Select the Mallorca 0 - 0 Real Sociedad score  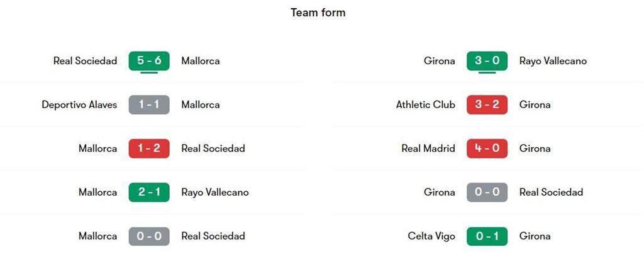[149, 236]
